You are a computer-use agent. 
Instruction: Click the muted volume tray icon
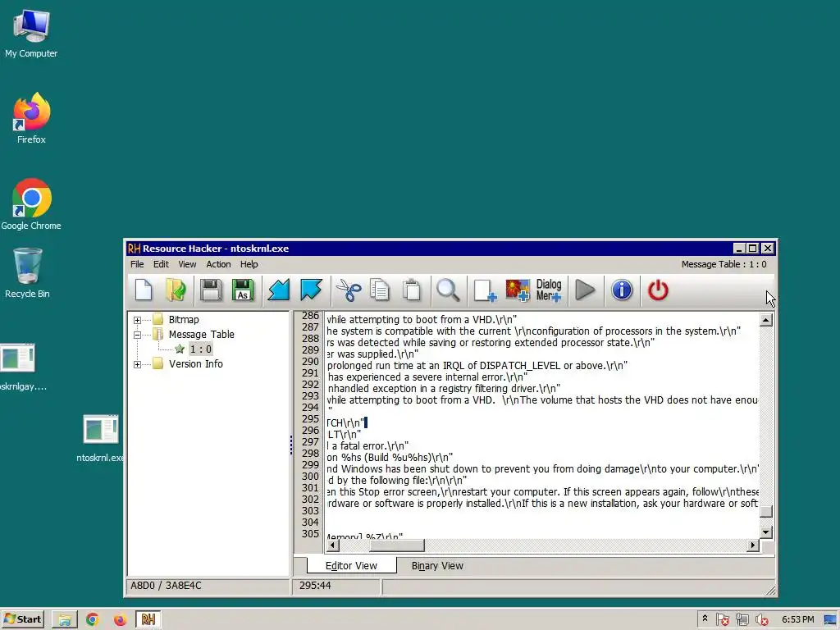[762, 620]
